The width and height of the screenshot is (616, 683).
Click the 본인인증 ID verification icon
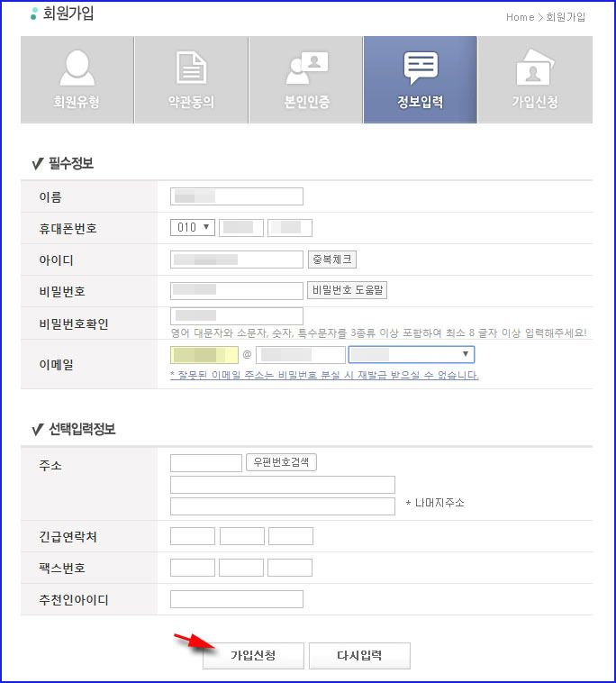[x=307, y=68]
